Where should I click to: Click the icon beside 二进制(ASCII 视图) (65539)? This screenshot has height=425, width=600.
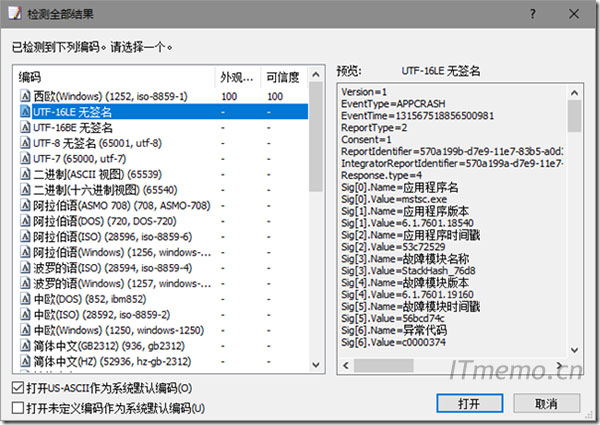tap(25, 174)
